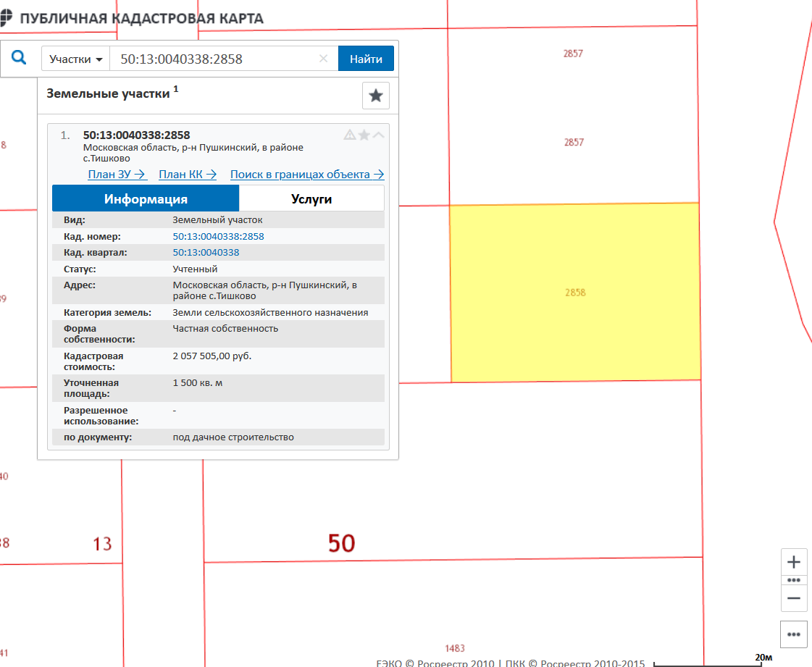Screen dimensions: 812x667
Task: Open the Участки search type dropdown
Action: pos(75,59)
